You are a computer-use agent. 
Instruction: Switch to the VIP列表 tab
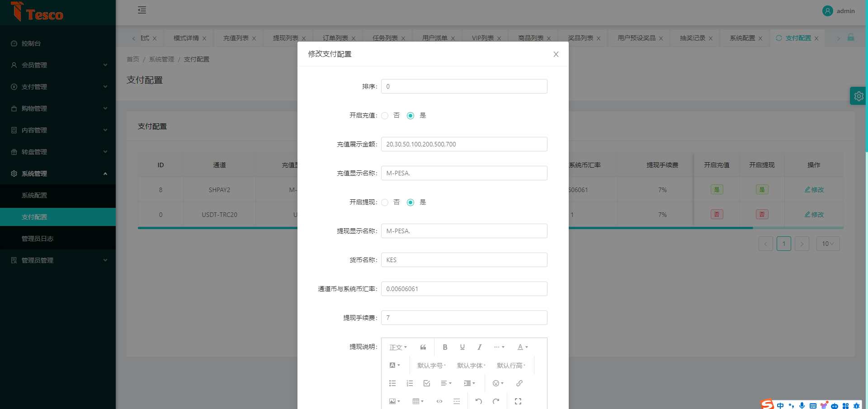click(483, 38)
